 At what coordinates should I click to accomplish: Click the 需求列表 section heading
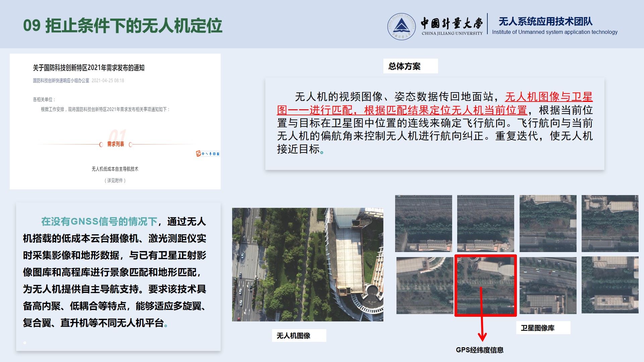[116, 144]
